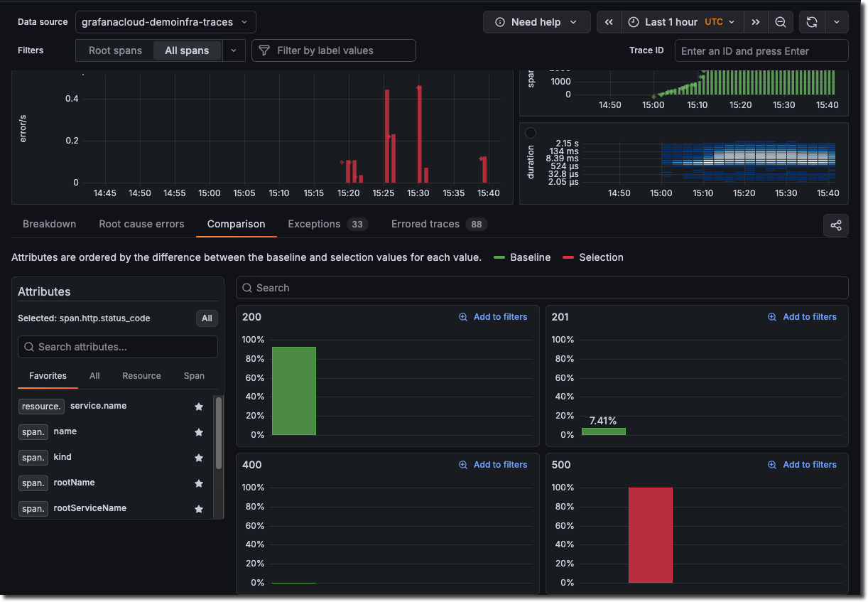This screenshot has width=868, height=602.
Task: Expand the refresh interval dropdown arrow
Action: (836, 22)
